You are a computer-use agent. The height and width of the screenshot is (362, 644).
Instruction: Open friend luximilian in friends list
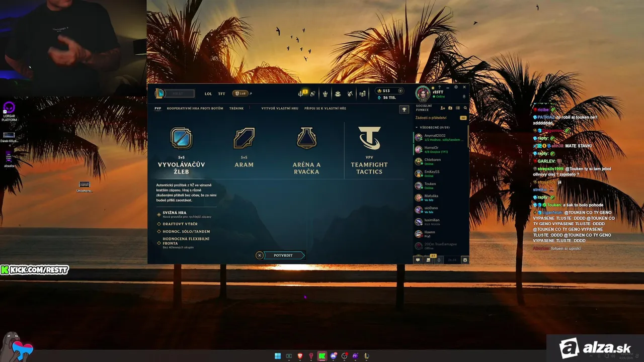[441, 222]
